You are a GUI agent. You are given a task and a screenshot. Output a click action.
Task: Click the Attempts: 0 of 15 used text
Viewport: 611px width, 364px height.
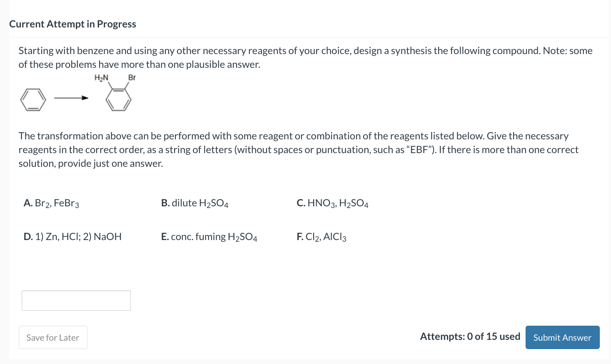(x=470, y=336)
